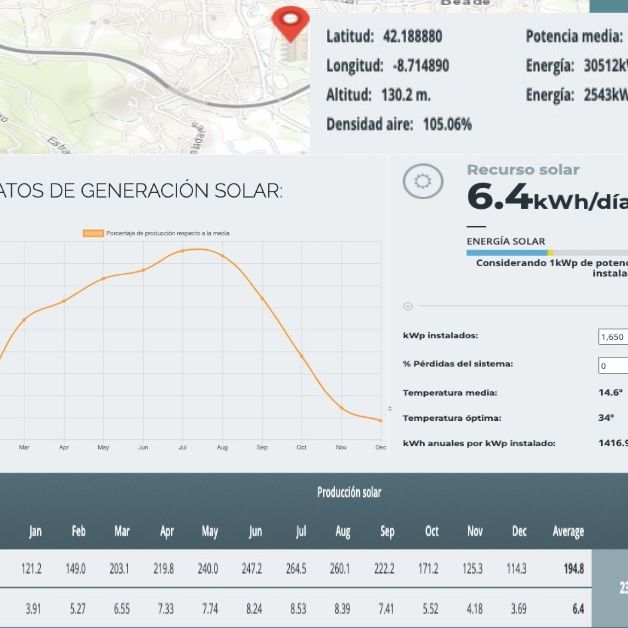Screen dimensions: 628x628
Task: Click the December value 114.3
Action: (x=516, y=568)
